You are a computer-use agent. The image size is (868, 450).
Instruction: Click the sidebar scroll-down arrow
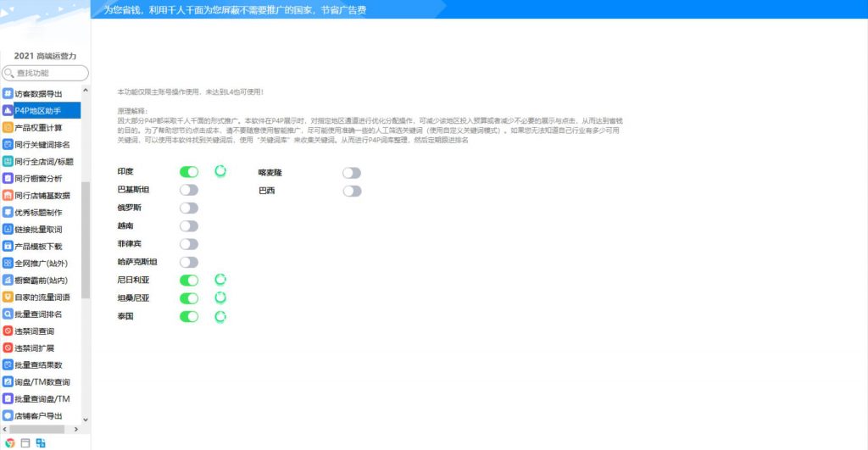click(x=86, y=419)
